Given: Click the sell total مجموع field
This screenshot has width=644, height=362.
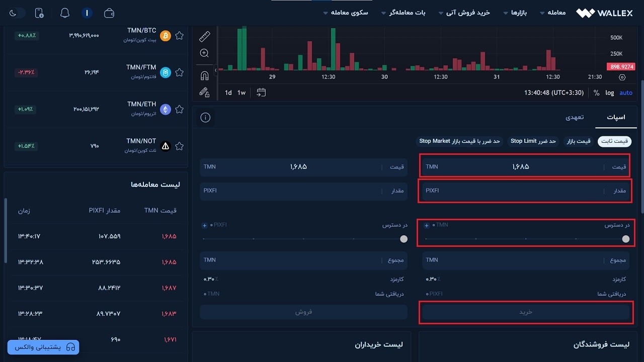Looking at the screenshot, I should click(303, 260).
